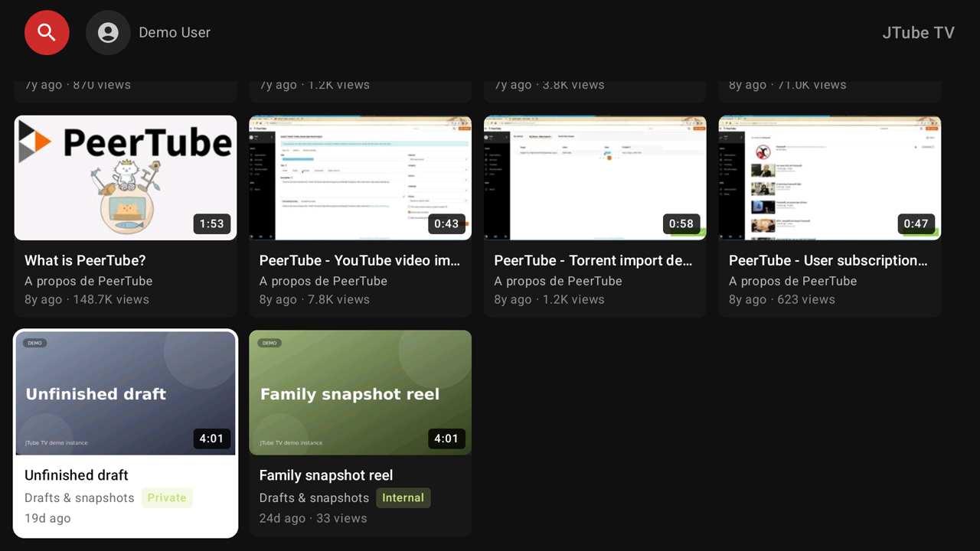
Task: Click the '8y ago · 71.0K views' text
Action: pos(787,85)
